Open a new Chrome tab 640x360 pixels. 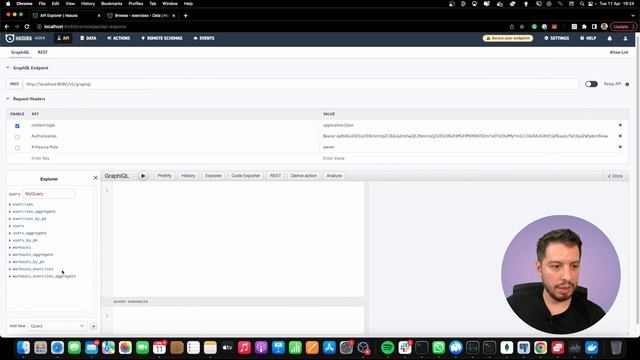[185, 16]
